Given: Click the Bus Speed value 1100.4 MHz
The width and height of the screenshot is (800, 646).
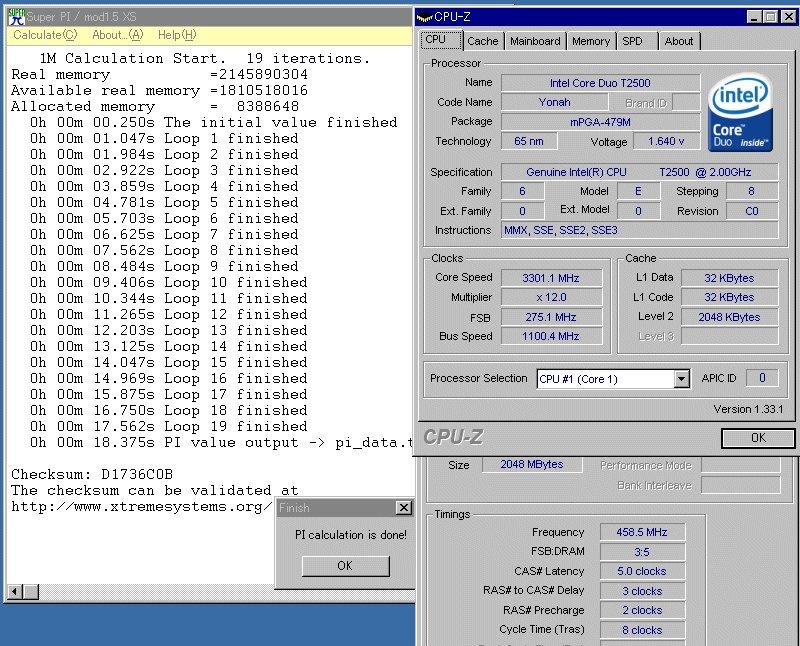Looking at the screenshot, I should point(551,336).
